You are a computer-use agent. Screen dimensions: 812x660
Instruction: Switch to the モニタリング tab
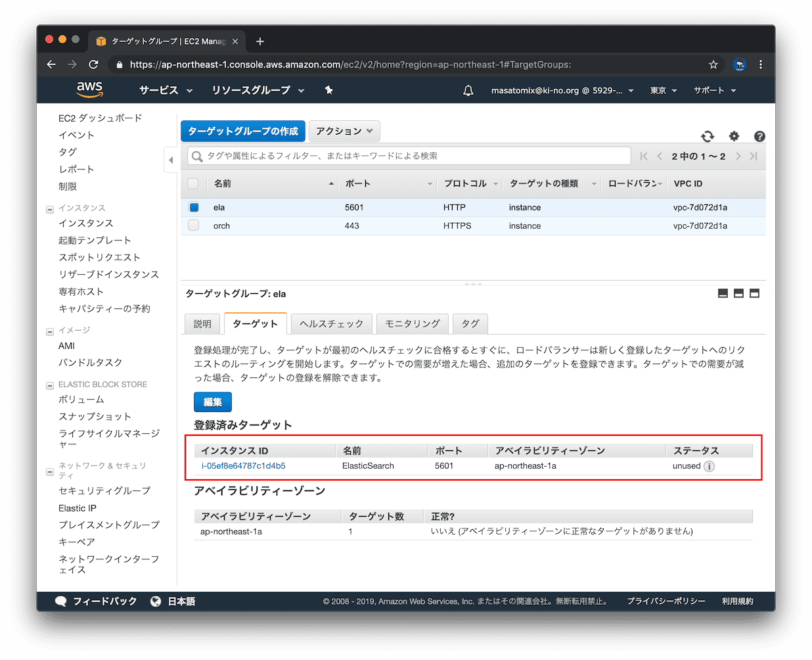click(413, 323)
